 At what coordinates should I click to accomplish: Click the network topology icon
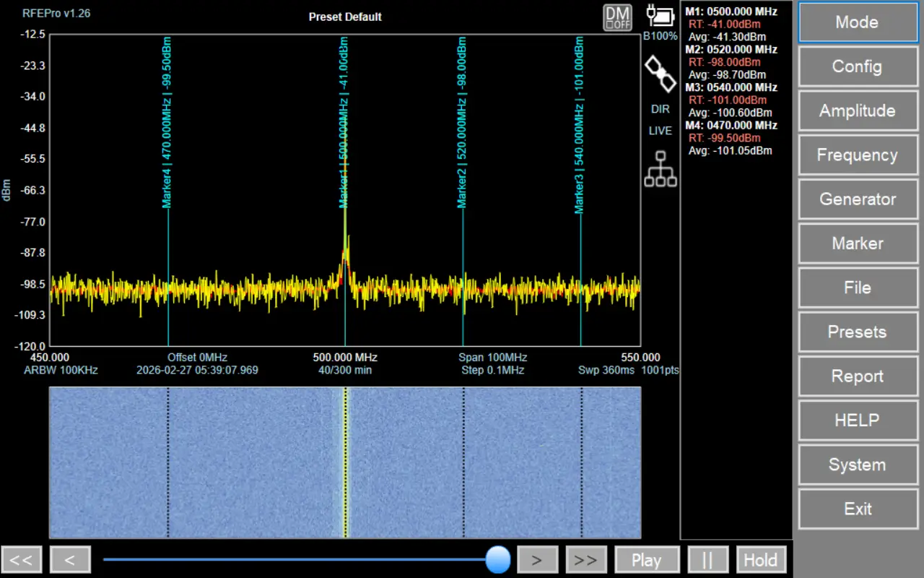click(x=661, y=169)
